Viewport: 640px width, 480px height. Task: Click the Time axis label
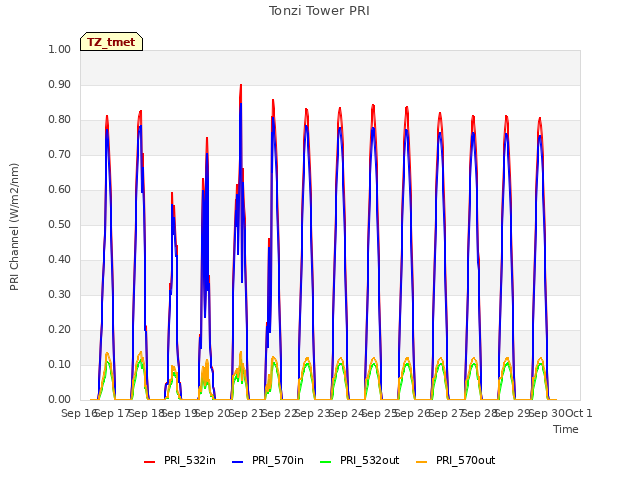pos(566,429)
